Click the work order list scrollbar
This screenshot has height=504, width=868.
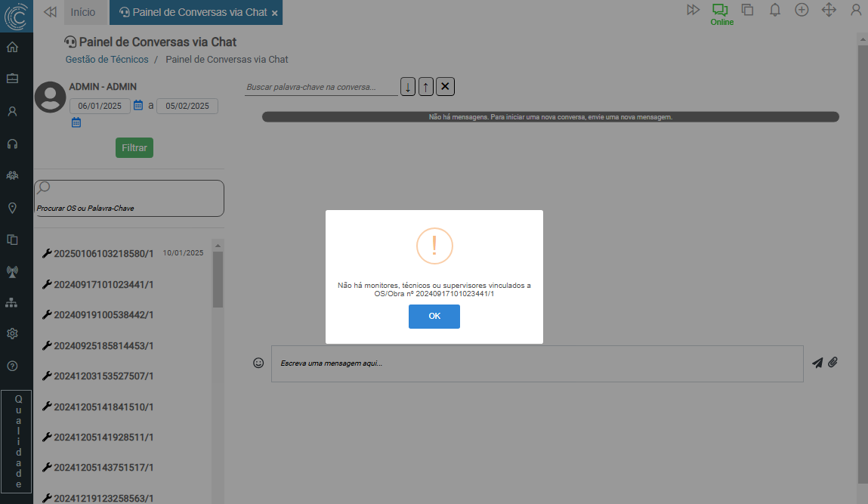click(x=218, y=280)
